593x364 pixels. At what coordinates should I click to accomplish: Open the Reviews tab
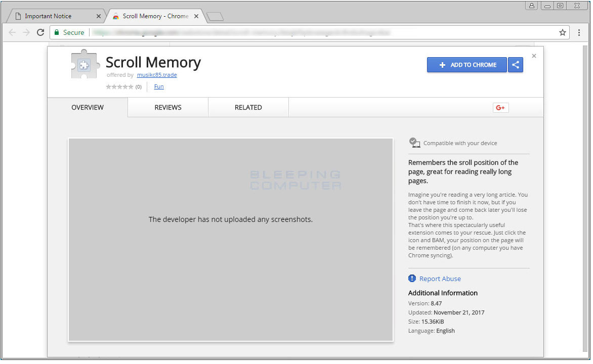coord(168,107)
